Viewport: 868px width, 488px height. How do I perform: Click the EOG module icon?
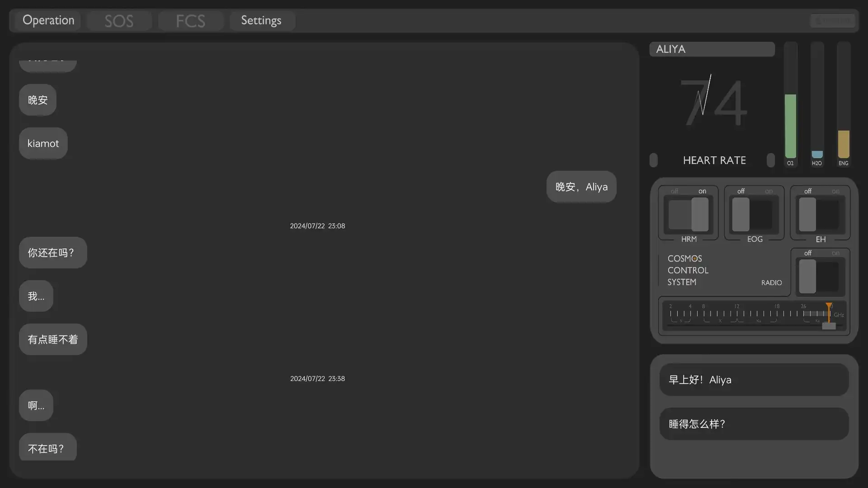754,213
